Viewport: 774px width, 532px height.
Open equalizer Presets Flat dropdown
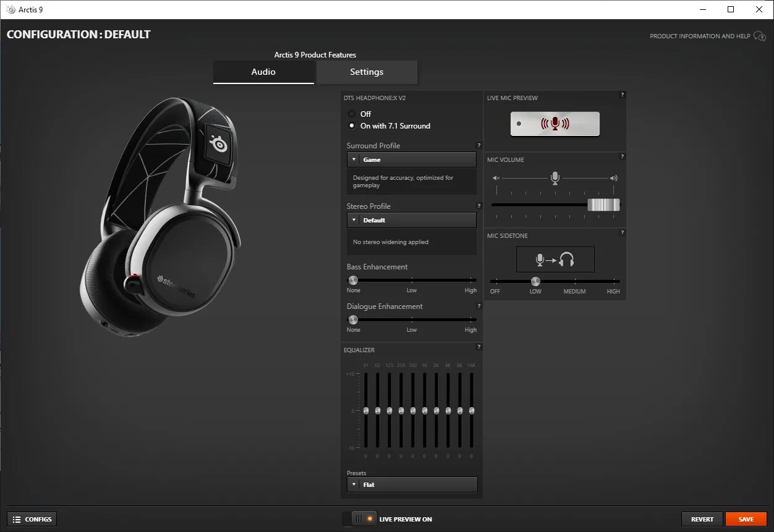(x=412, y=484)
